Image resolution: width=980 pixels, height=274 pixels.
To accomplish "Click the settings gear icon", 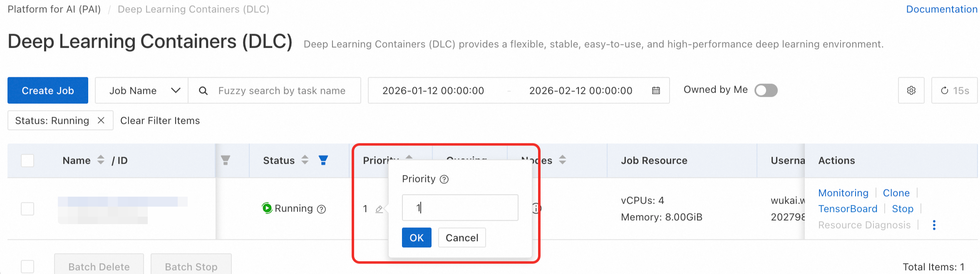I will [x=911, y=90].
